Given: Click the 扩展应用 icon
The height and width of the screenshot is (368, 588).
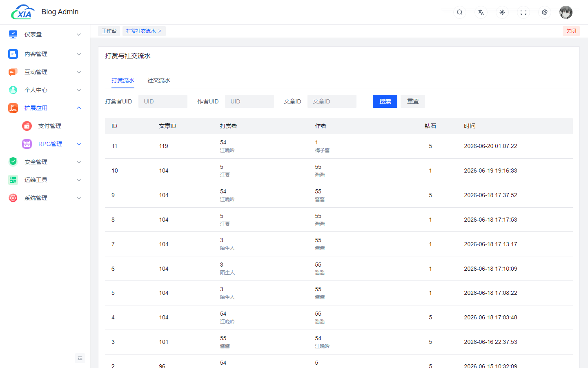Looking at the screenshot, I should 13,108.
